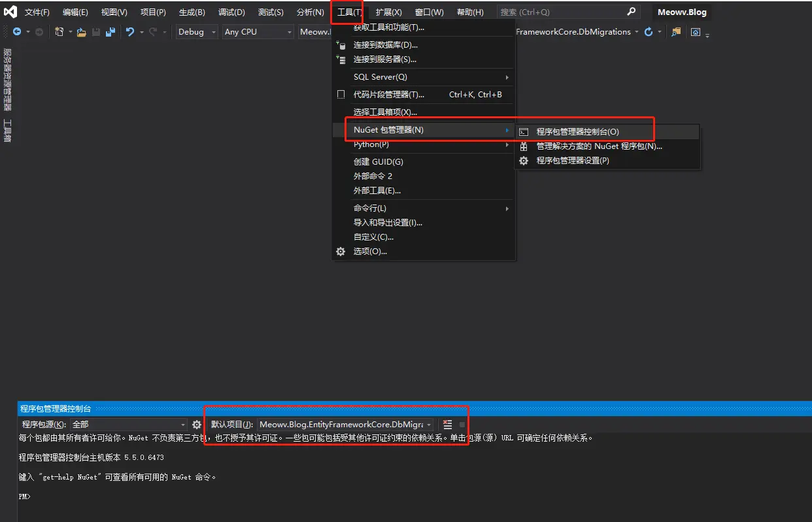Image resolution: width=812 pixels, height=522 pixels.
Task: Click the 代码片段管理器 snippet icon
Action: (341, 95)
